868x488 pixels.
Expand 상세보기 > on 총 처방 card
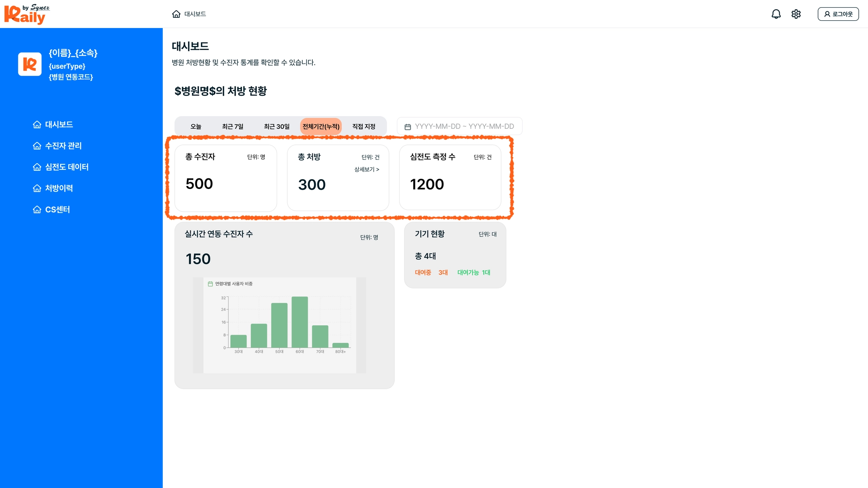(367, 169)
